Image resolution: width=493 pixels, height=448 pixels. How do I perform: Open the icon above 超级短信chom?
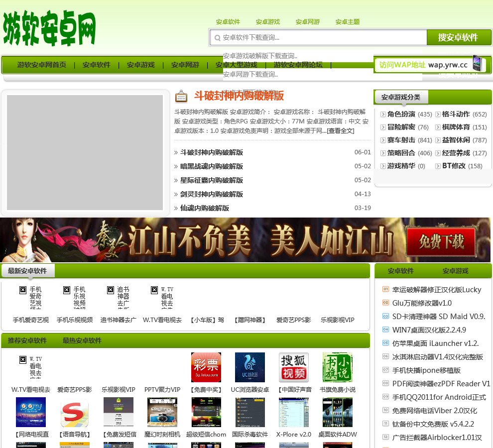(x=206, y=412)
